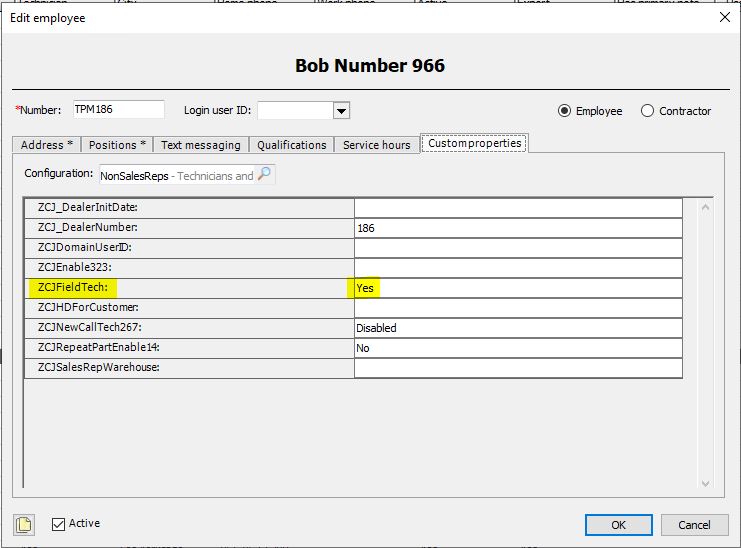Open the notes icon beside Active
Viewport: 741px width, 548px height.
click(24, 525)
